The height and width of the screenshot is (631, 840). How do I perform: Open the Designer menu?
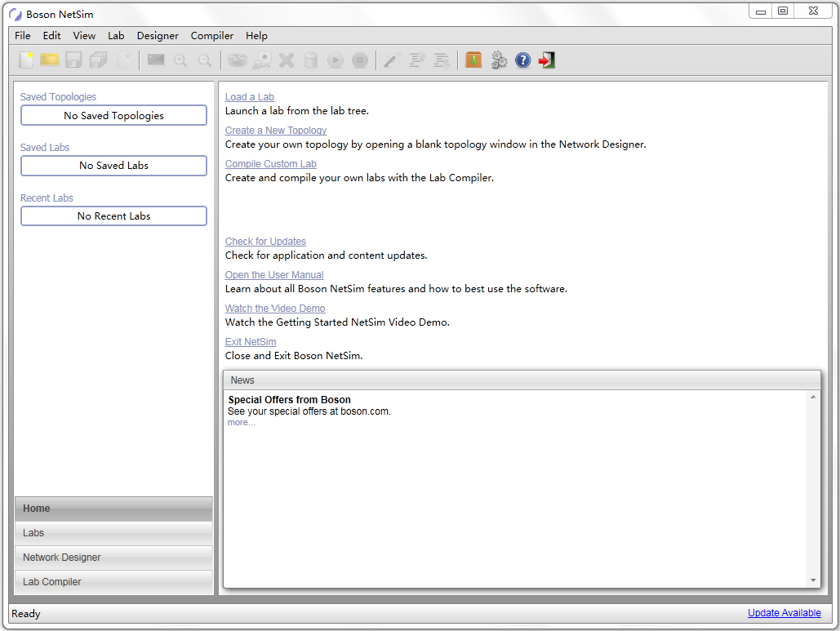pyautogui.click(x=158, y=36)
